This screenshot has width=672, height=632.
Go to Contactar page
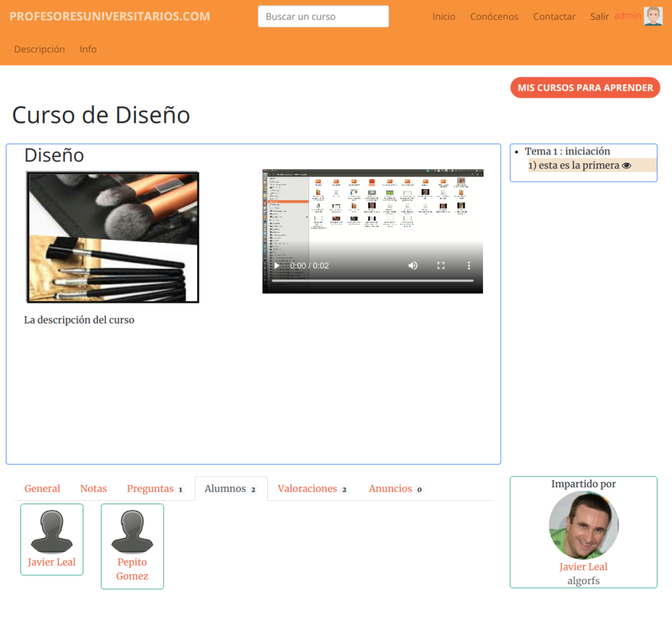(554, 16)
